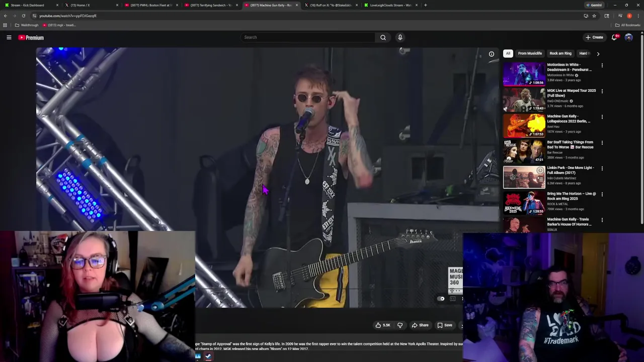
Task: Open options for Bring Me The Horizon video
Action: 602,194
